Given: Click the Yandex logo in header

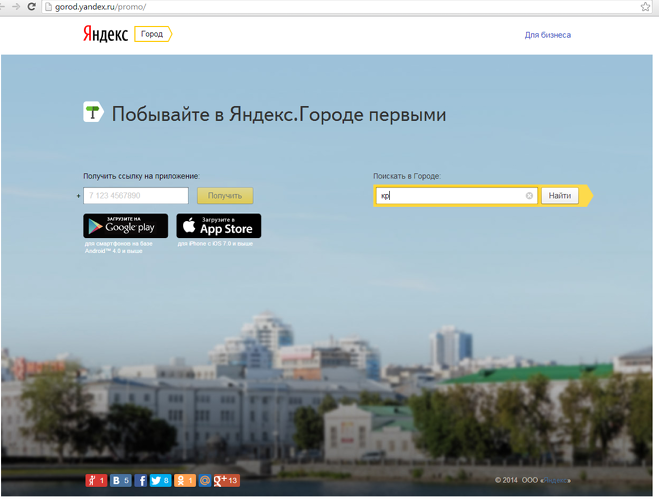Looking at the screenshot, I should [105, 34].
